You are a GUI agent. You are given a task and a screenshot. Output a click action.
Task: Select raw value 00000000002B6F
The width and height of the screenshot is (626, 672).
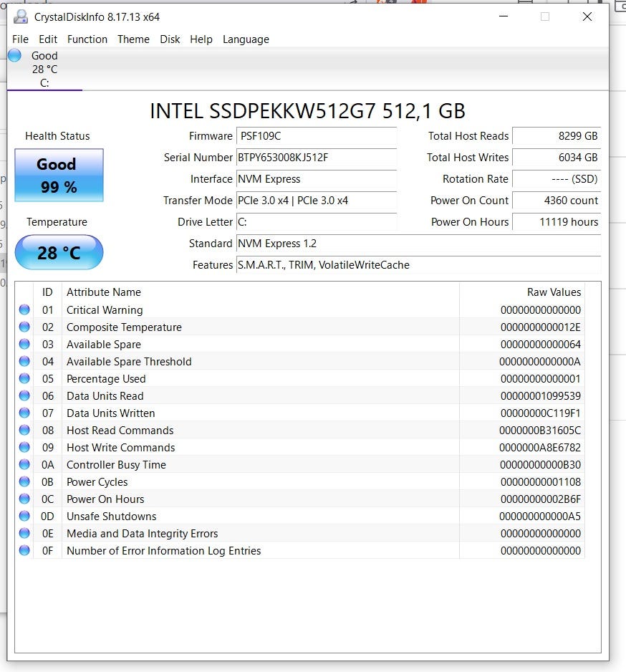click(540, 499)
